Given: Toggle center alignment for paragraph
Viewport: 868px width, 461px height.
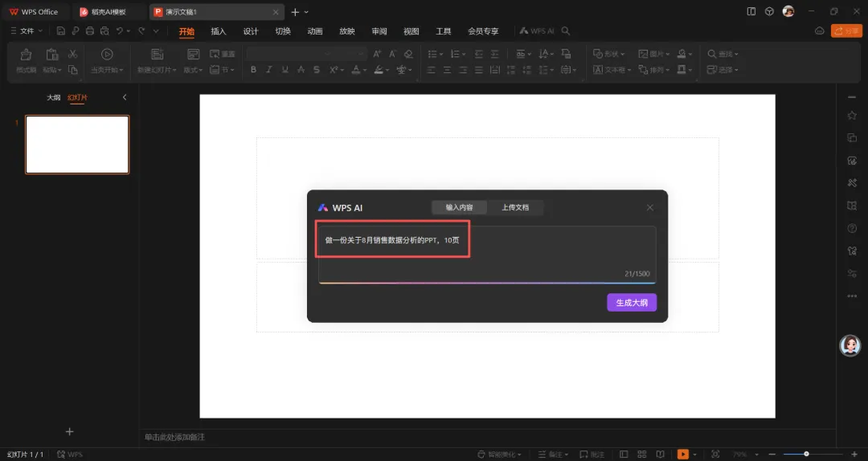Looking at the screenshot, I should (447, 70).
